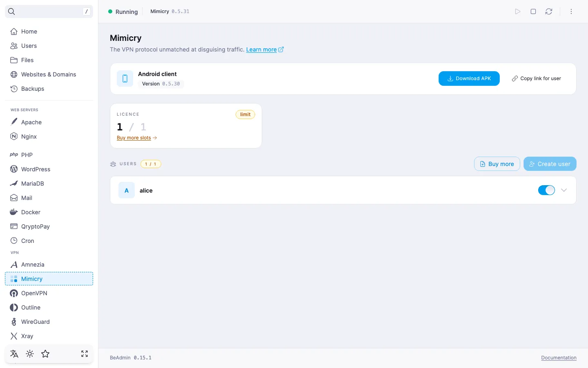
Task: Click the Xray logo icon
Action: tap(14, 336)
